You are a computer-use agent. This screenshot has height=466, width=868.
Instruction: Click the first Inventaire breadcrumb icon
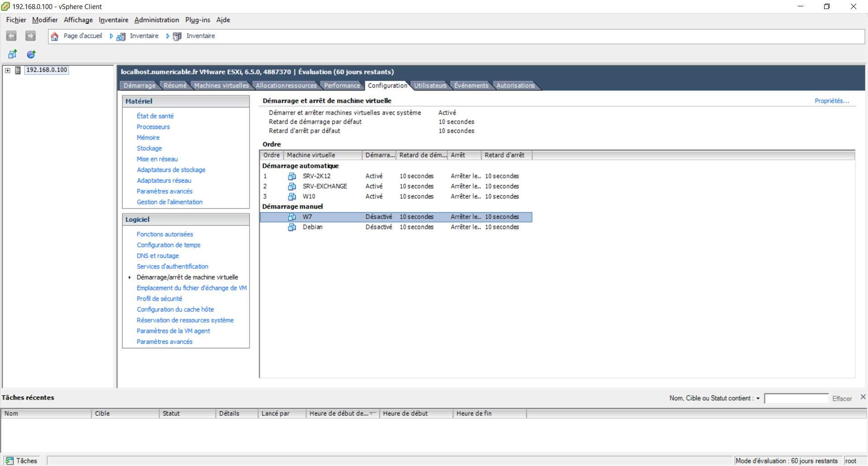point(121,36)
